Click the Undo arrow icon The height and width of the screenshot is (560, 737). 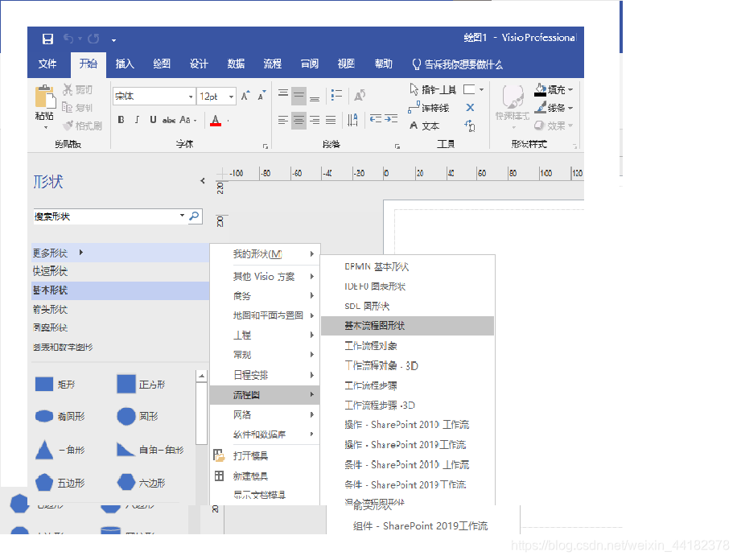pos(68,39)
